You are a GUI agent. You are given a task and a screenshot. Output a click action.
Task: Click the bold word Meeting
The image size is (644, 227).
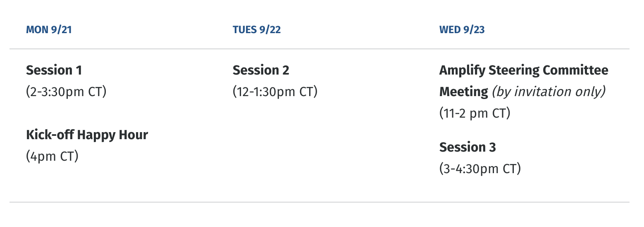coord(463,92)
